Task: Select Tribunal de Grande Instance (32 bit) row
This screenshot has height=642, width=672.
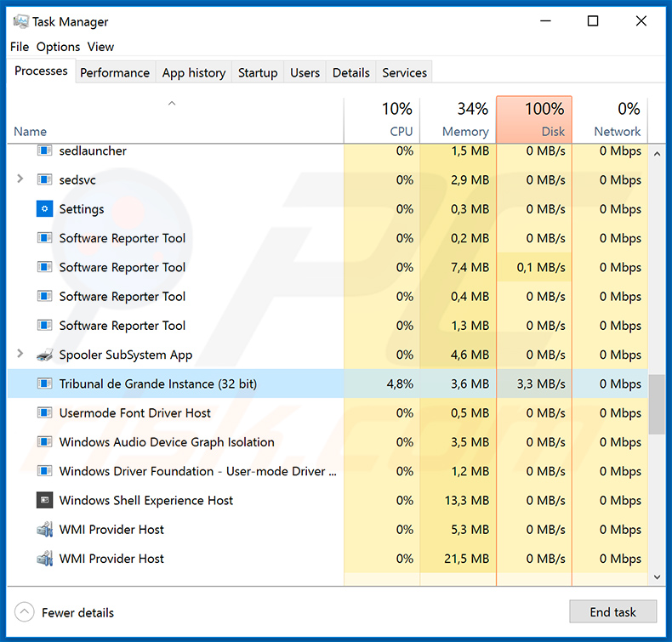Action: pos(327,383)
